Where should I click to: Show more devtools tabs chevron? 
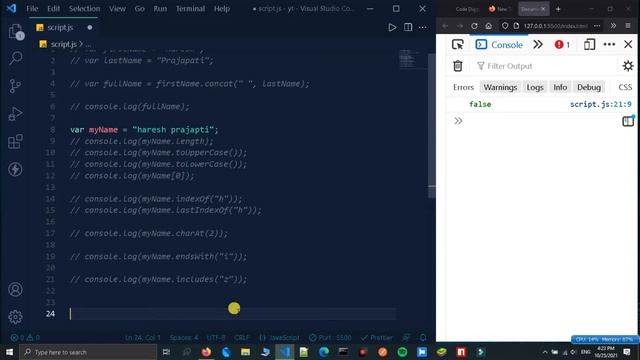pos(538,44)
